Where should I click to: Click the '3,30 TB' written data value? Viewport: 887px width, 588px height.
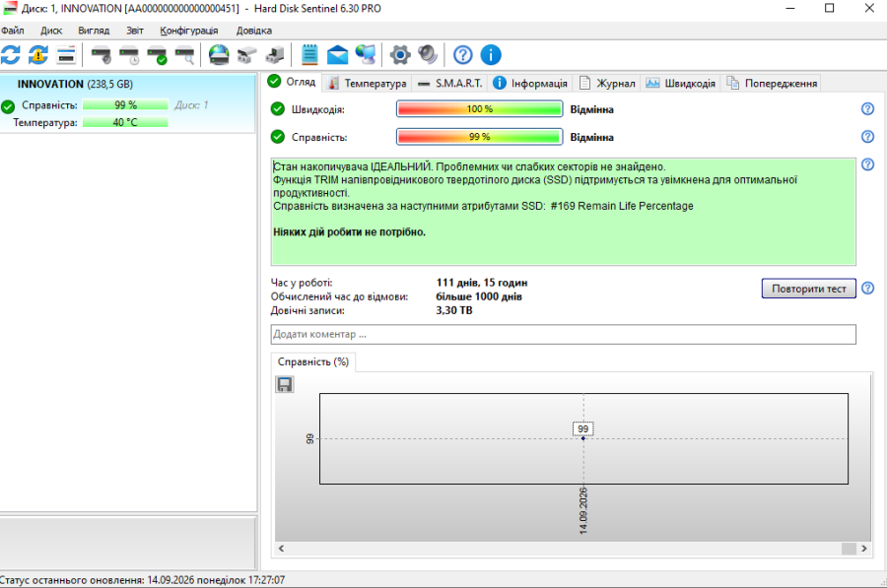click(454, 310)
